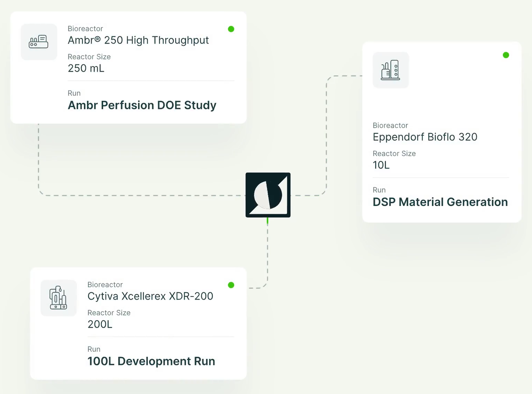This screenshot has height=394, width=532.
Task: Click the green connector below the logo
Action: click(267, 221)
